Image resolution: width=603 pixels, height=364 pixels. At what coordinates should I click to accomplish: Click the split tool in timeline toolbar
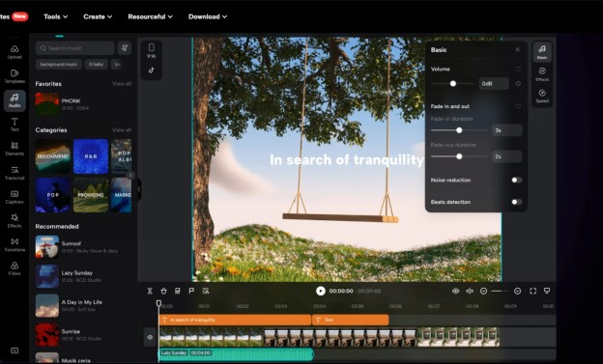click(150, 291)
